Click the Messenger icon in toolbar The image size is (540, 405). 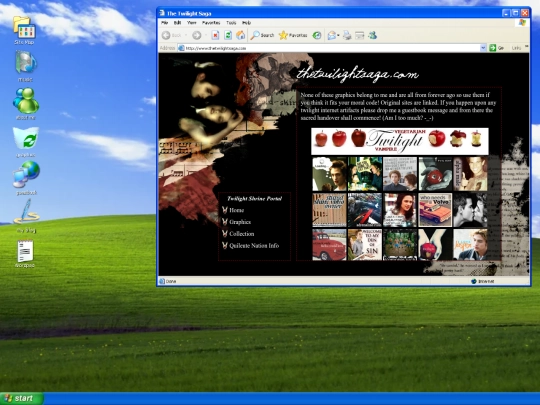(x=372, y=35)
